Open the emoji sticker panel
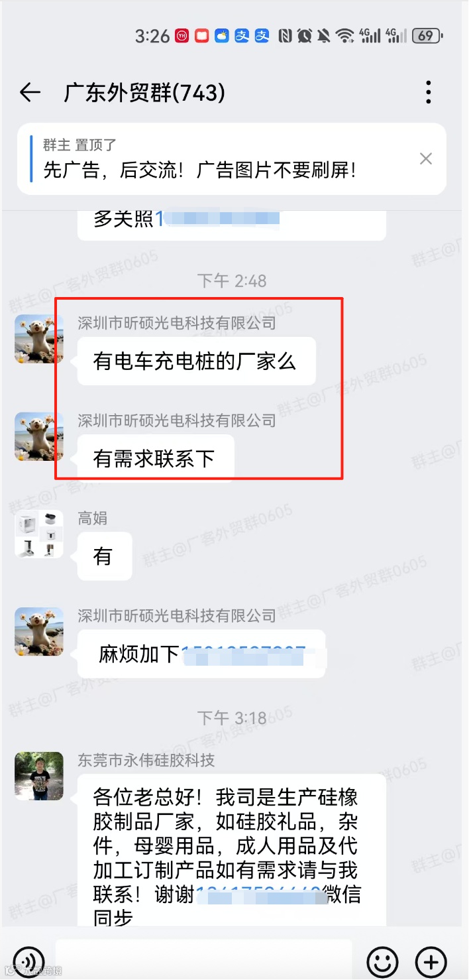This screenshot has height=980, width=469. coord(383,961)
